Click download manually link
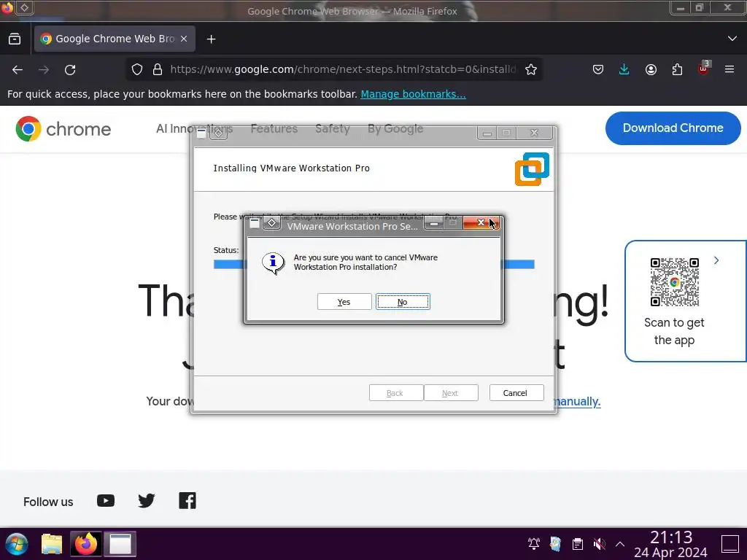 click(x=577, y=402)
